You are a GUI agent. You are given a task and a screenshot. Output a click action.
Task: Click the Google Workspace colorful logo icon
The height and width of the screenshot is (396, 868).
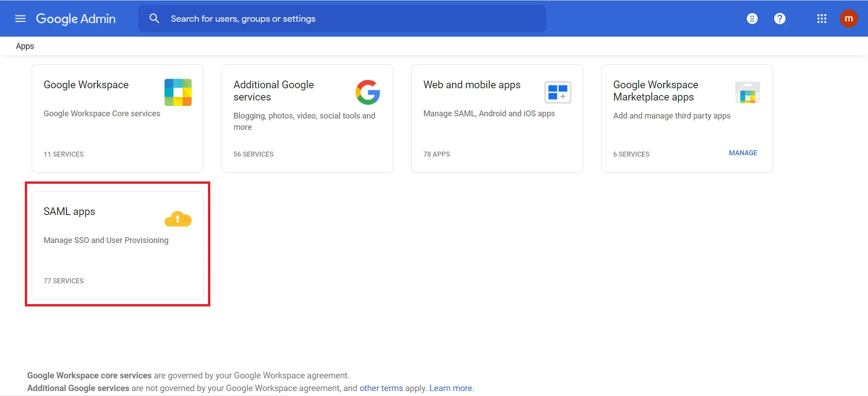point(178,92)
